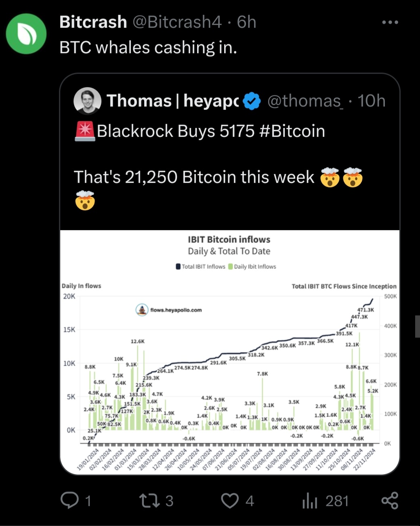Toggle the Daily Ibit Inflows legend swatch
Viewport: 420px width, 526px height.
[x=231, y=267]
